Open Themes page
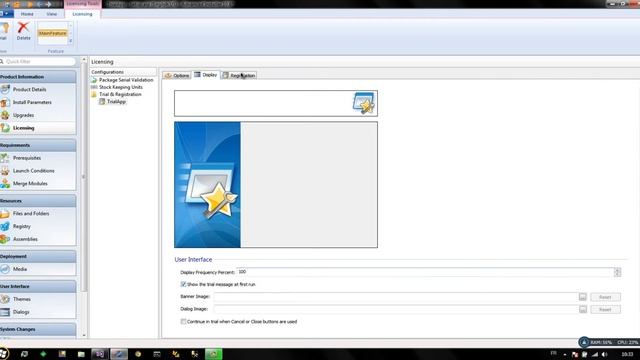640x360 pixels. 22,299
